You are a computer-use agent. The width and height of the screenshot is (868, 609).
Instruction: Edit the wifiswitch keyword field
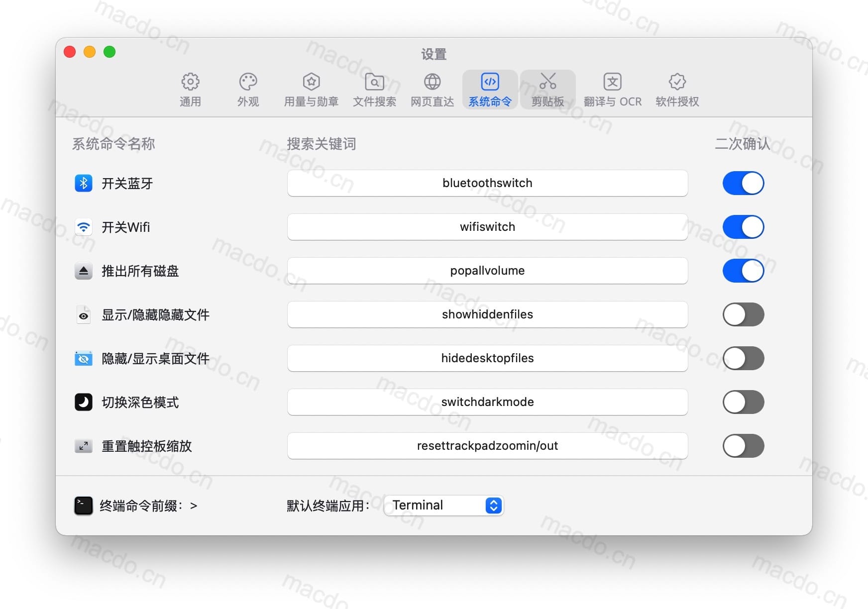coord(487,227)
